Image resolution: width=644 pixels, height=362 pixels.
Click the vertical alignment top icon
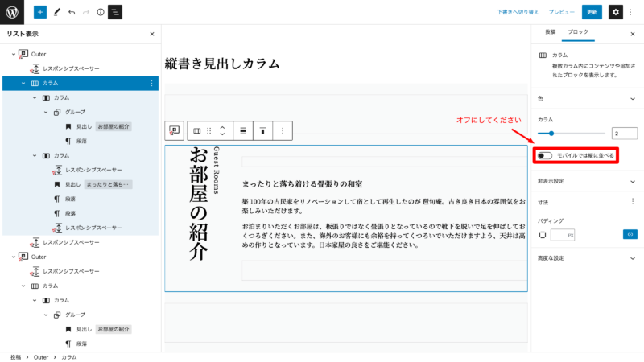point(262,130)
